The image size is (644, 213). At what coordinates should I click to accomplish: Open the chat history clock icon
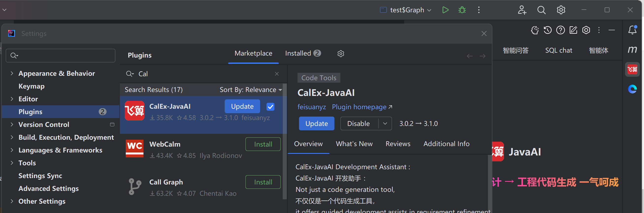tap(548, 30)
